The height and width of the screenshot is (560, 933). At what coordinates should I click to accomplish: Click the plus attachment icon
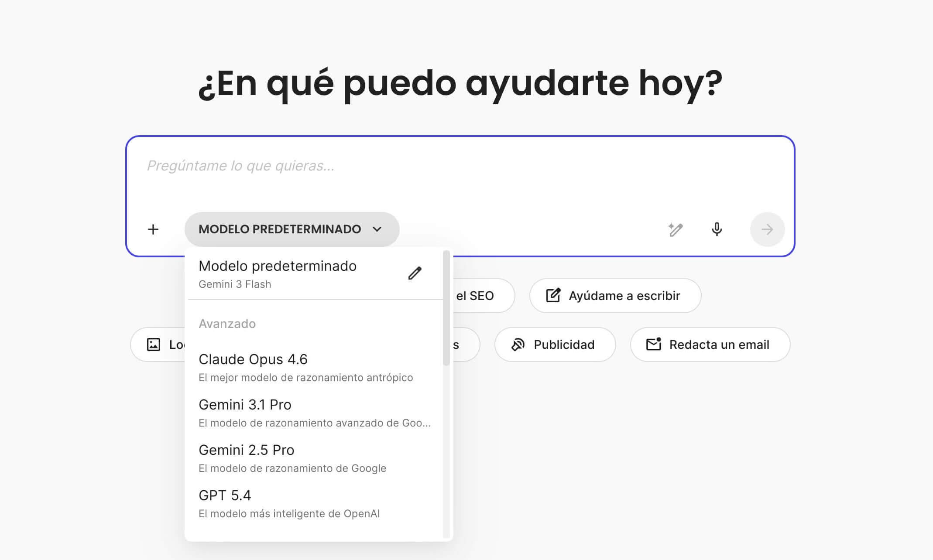(x=153, y=229)
